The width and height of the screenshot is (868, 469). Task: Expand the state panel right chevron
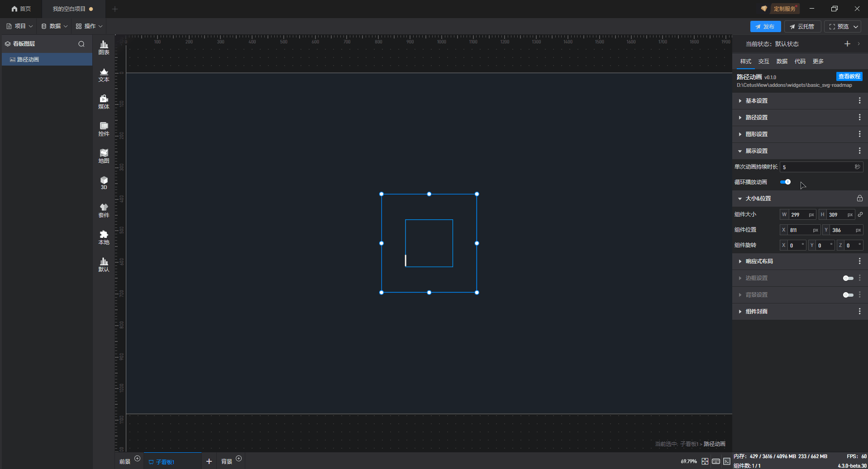click(x=858, y=44)
